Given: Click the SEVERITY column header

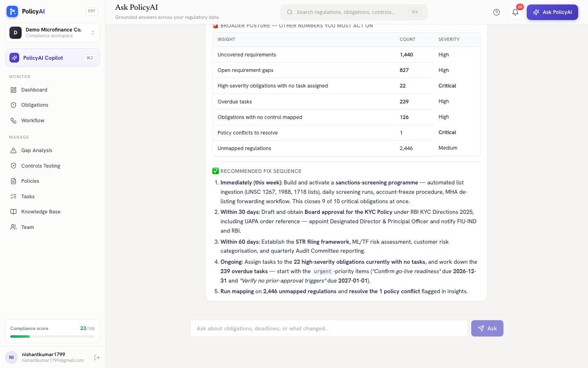Looking at the screenshot, I should [x=449, y=39].
